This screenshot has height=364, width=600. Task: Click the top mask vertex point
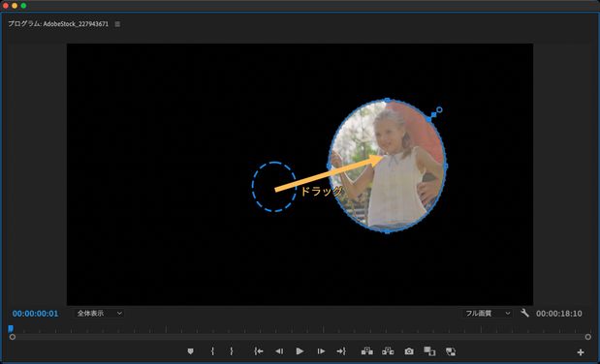(388, 100)
